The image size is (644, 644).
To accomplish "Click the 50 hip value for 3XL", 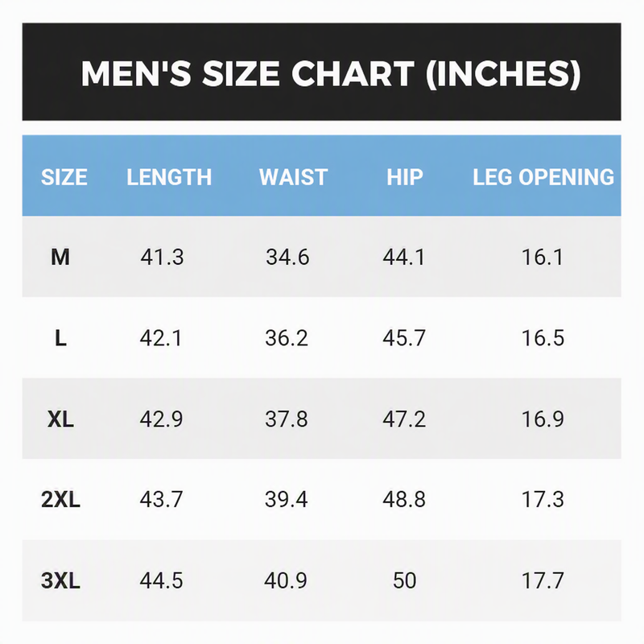I will click(x=405, y=580).
